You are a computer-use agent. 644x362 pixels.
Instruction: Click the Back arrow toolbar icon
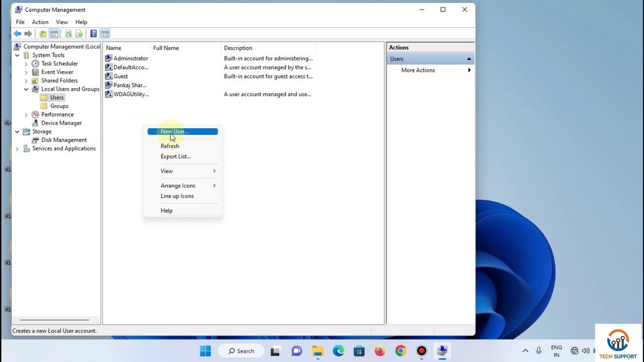[17, 34]
